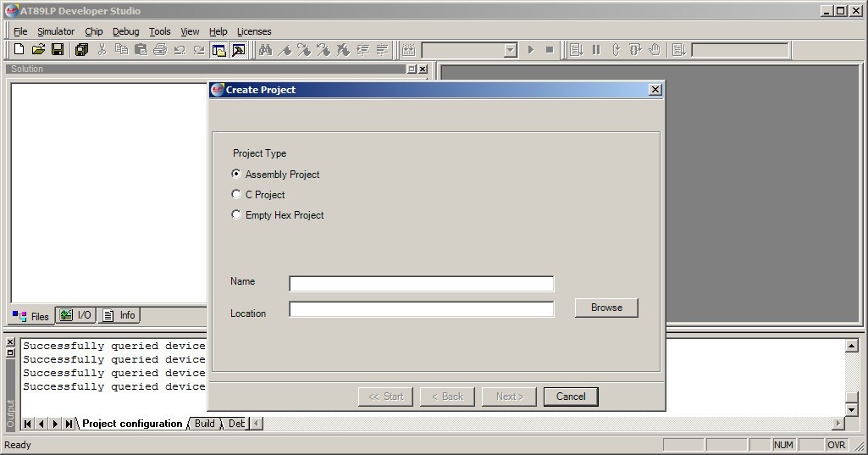Maximize the Solution panel
The height and width of the screenshot is (455, 868).
[x=412, y=69]
